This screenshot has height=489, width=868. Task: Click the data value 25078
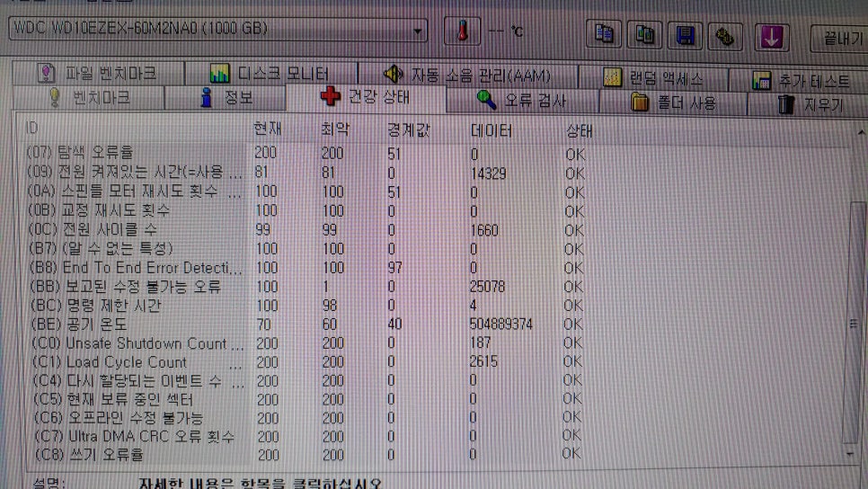coord(487,287)
